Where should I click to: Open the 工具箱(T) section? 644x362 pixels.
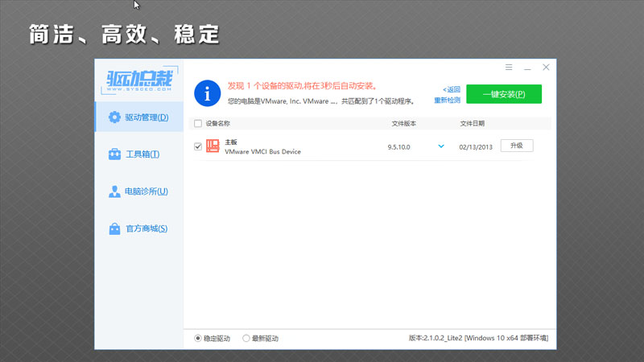pyautogui.click(x=139, y=154)
